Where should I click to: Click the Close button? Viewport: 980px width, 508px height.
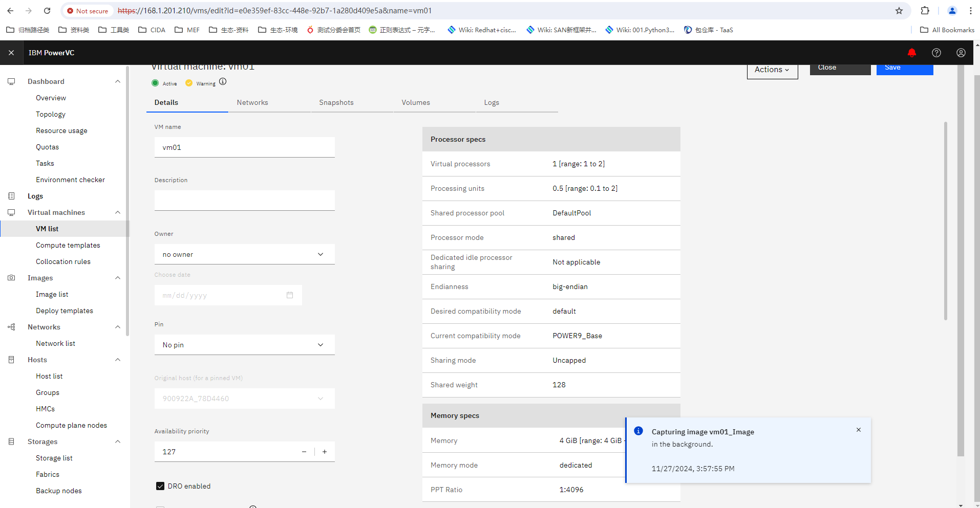pyautogui.click(x=840, y=69)
